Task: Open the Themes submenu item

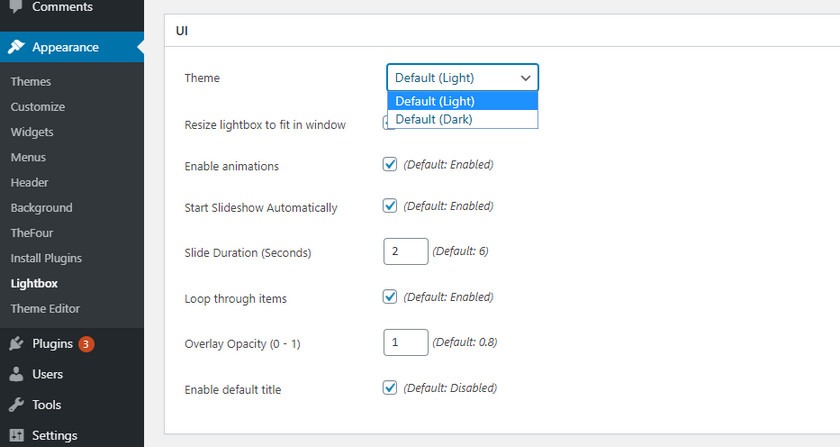Action: pos(31,82)
